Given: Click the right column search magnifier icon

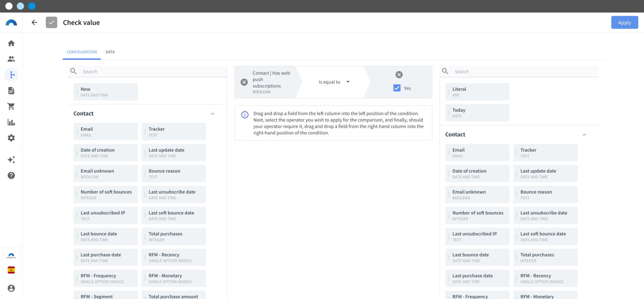Looking at the screenshot, I should (445, 71).
